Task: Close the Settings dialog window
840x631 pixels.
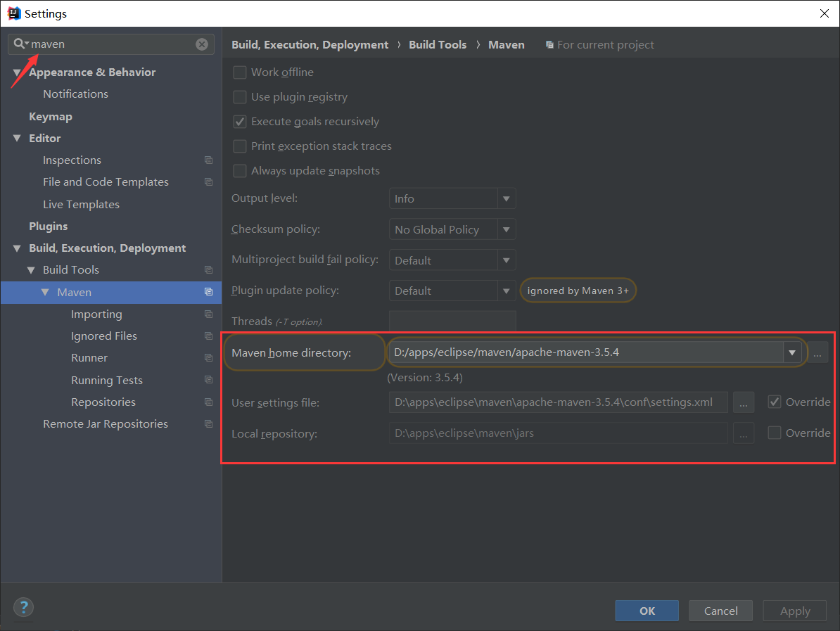Action: point(824,13)
